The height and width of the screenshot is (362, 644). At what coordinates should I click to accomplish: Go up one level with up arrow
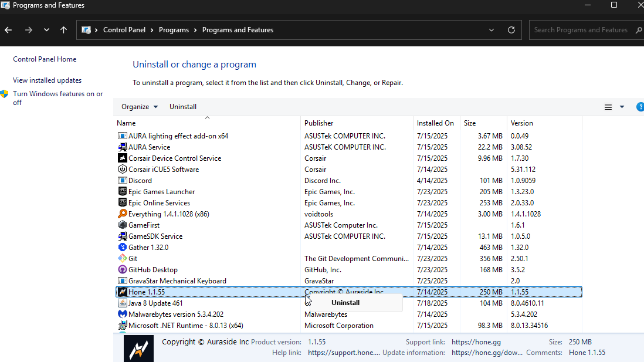64,30
